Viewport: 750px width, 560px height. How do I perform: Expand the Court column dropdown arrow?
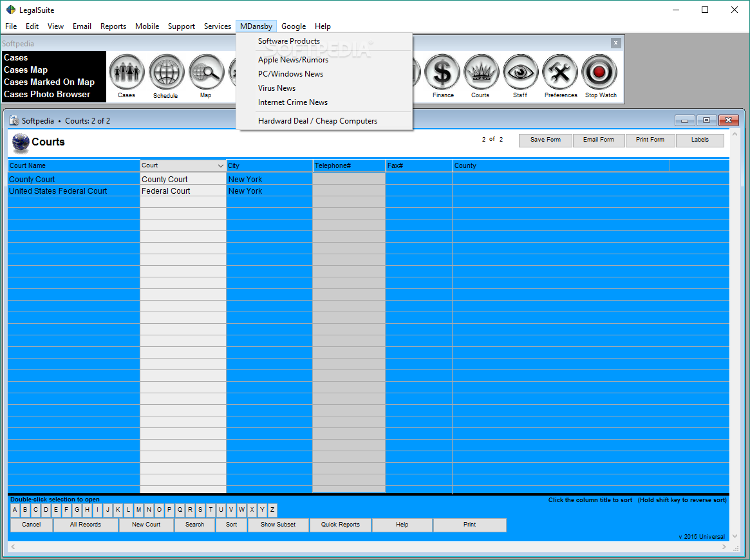(x=221, y=166)
